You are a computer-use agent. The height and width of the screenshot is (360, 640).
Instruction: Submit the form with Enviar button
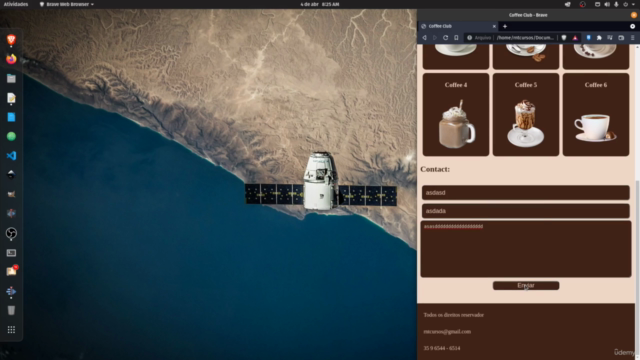pyautogui.click(x=526, y=286)
